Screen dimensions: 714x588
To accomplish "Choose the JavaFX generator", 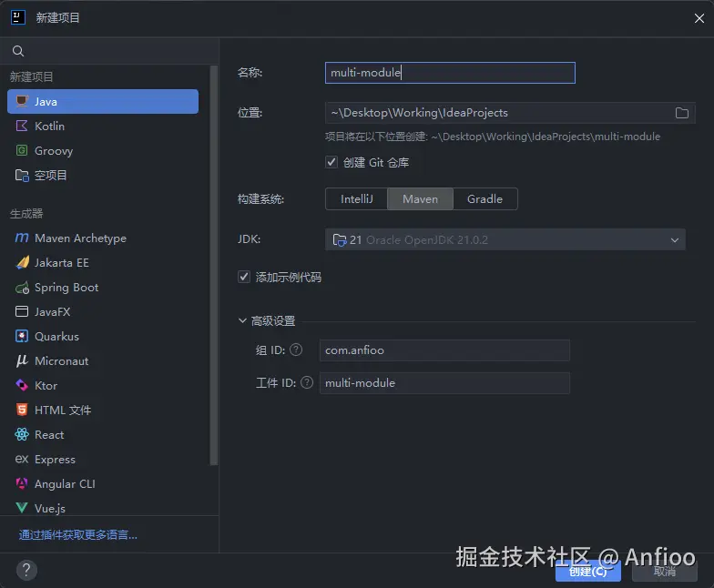I will point(103,311).
